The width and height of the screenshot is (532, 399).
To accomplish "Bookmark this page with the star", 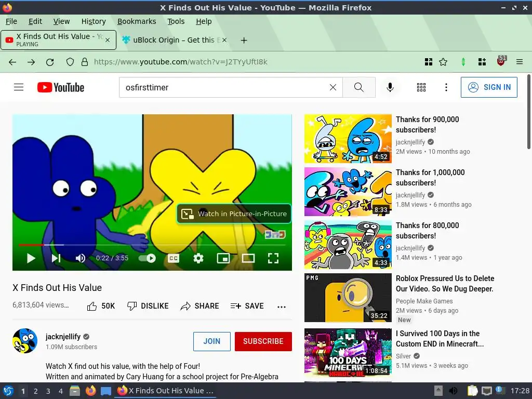I will click(443, 62).
